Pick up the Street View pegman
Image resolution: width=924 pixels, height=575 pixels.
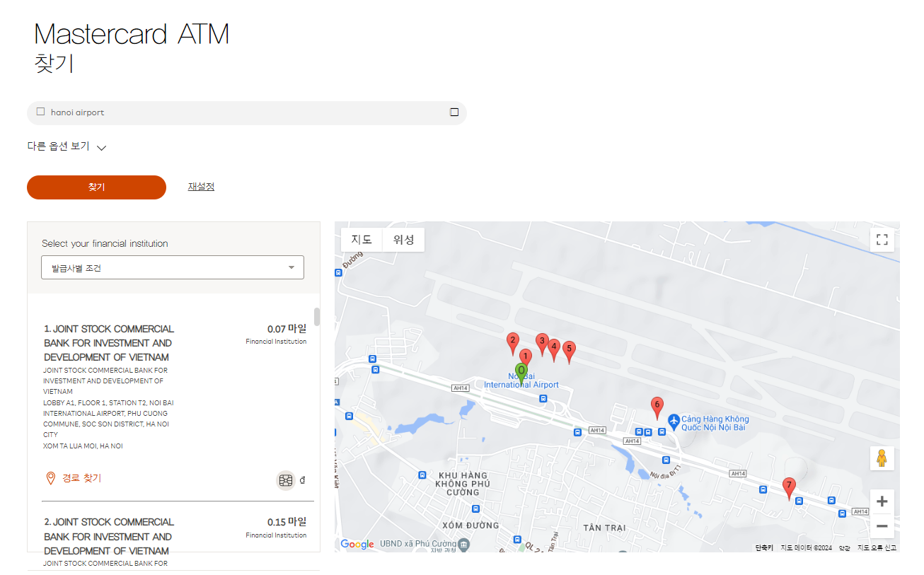[882, 458]
